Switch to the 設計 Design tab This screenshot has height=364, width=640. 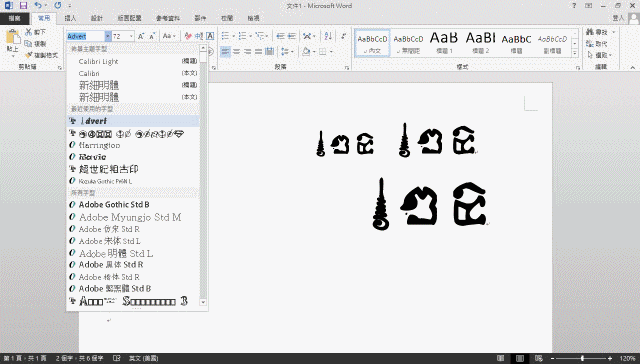tap(97, 18)
